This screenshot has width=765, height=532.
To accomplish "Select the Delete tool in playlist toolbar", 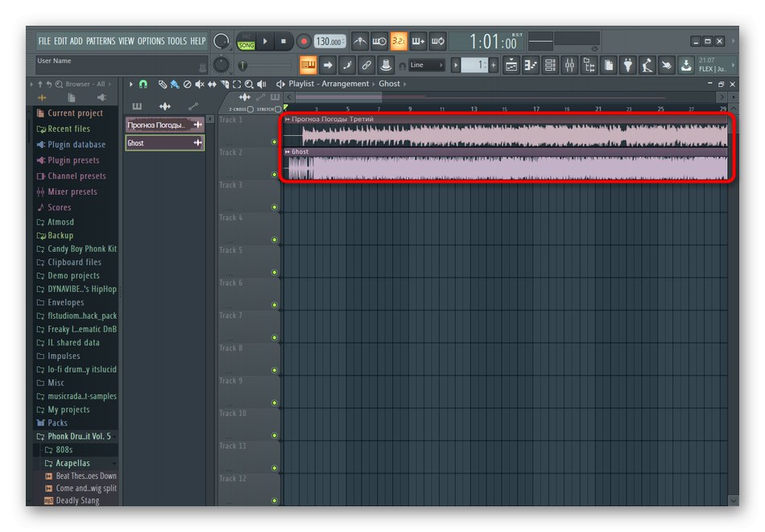I will click(187, 84).
